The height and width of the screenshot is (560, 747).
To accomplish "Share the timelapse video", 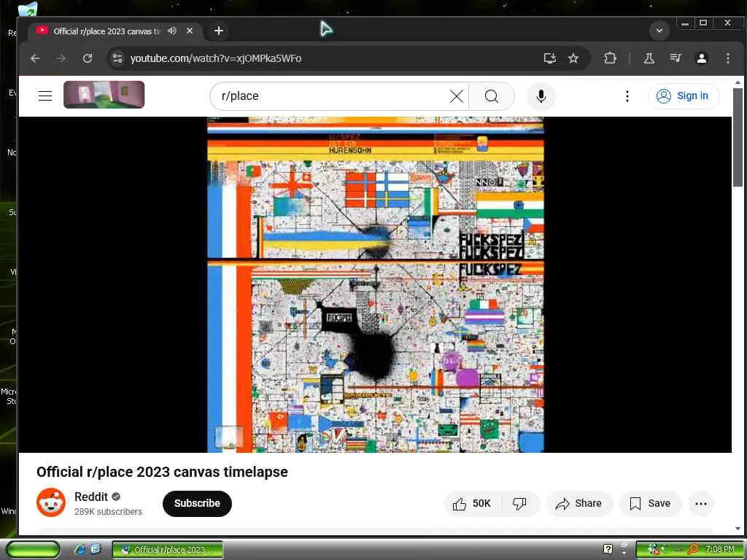I will click(x=579, y=503).
